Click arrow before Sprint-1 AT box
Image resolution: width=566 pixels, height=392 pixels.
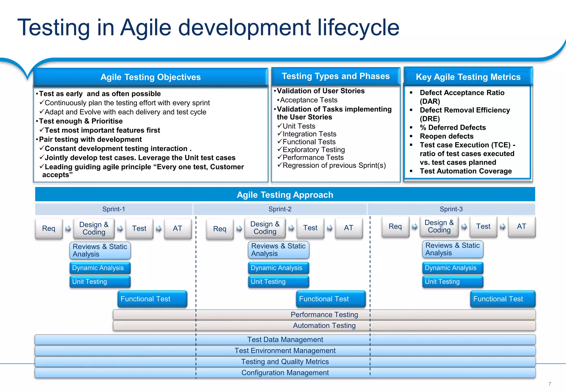click(x=159, y=229)
